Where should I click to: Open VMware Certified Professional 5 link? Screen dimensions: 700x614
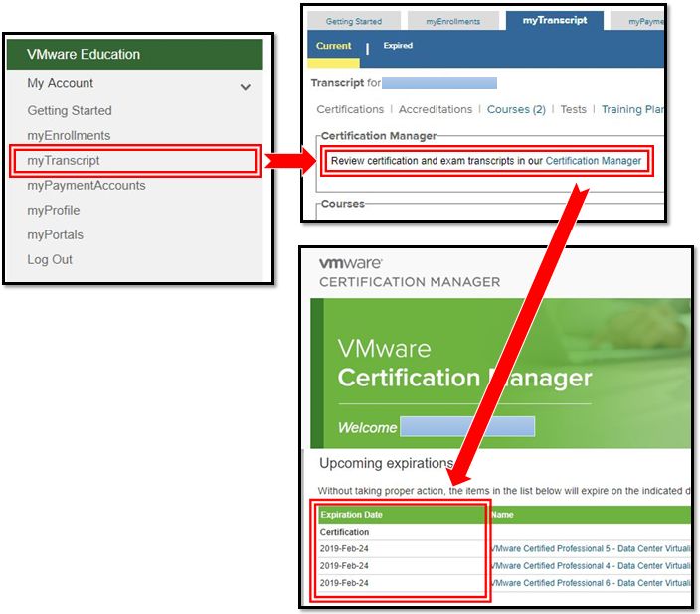tap(591, 548)
